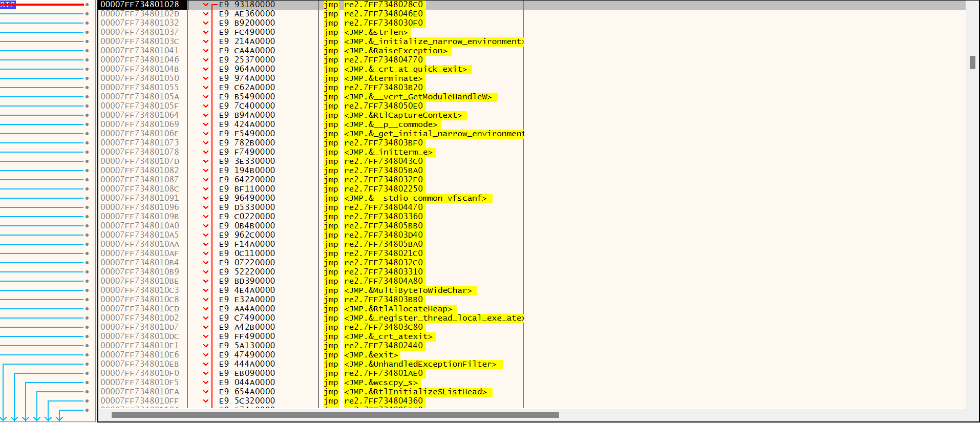Toggle breakpoint dot beside address 00007FF7348010C3
Viewport: 980px width, 423px height.
[x=87, y=290]
